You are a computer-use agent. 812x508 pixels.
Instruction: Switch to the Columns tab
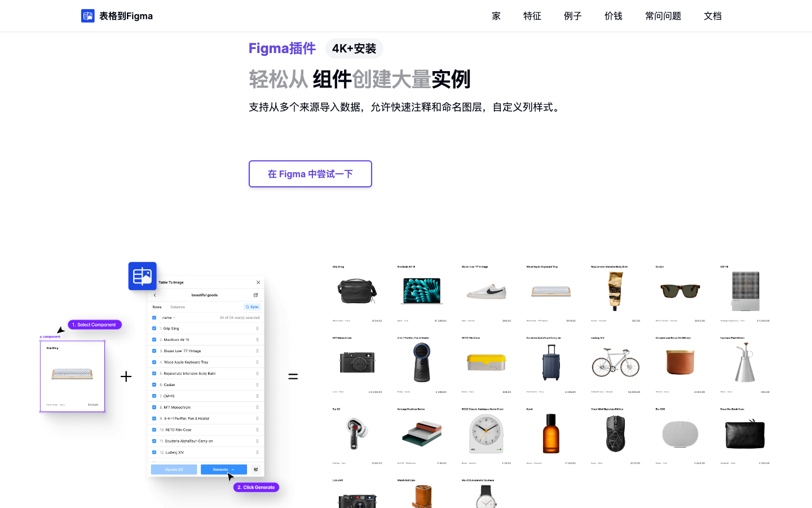pyautogui.click(x=178, y=307)
